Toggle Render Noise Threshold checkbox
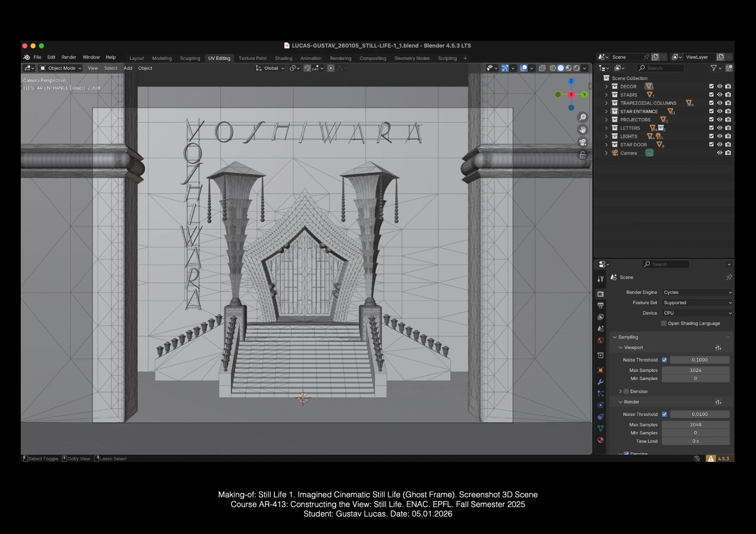The height and width of the screenshot is (534, 756). pos(664,414)
